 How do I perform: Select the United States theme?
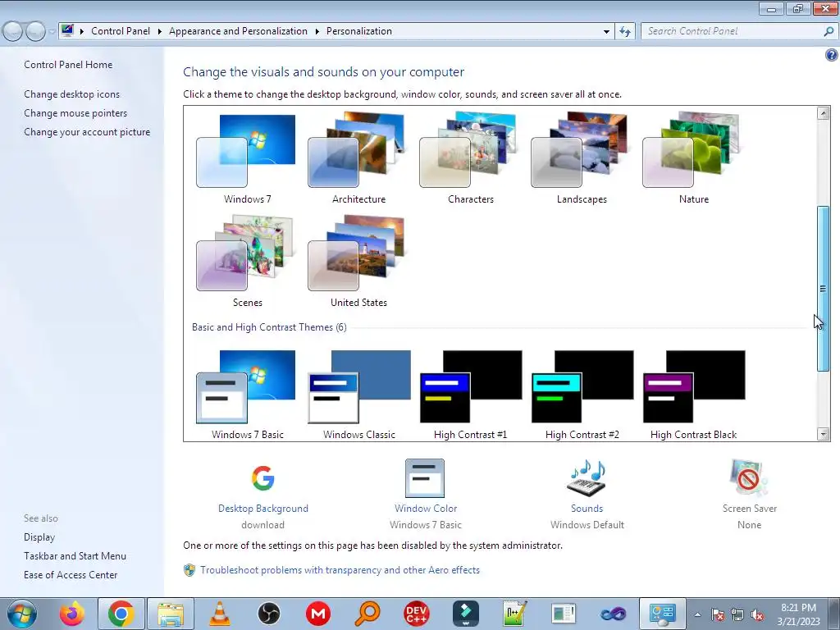[358, 262]
